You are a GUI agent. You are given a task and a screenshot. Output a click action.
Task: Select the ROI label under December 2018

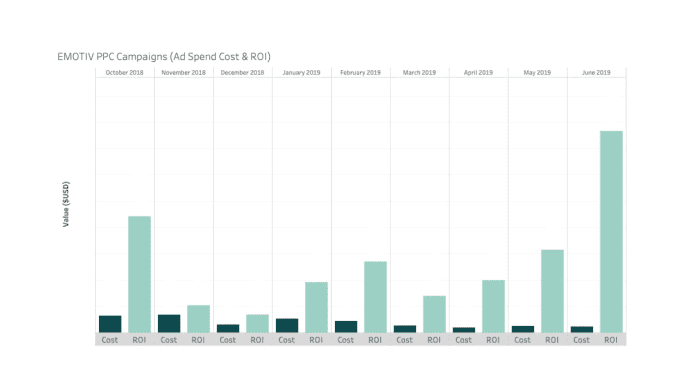257,340
